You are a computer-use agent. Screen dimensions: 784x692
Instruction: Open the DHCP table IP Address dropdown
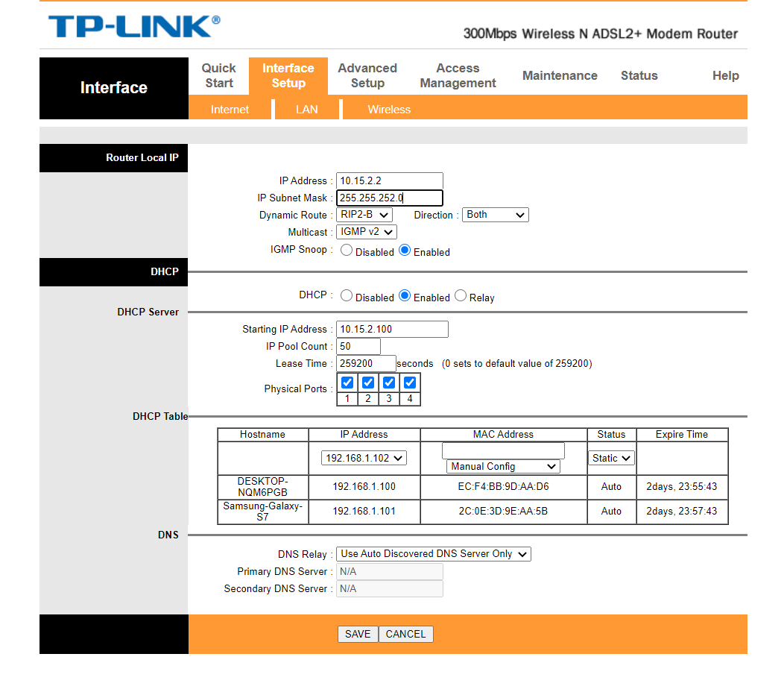(x=364, y=458)
